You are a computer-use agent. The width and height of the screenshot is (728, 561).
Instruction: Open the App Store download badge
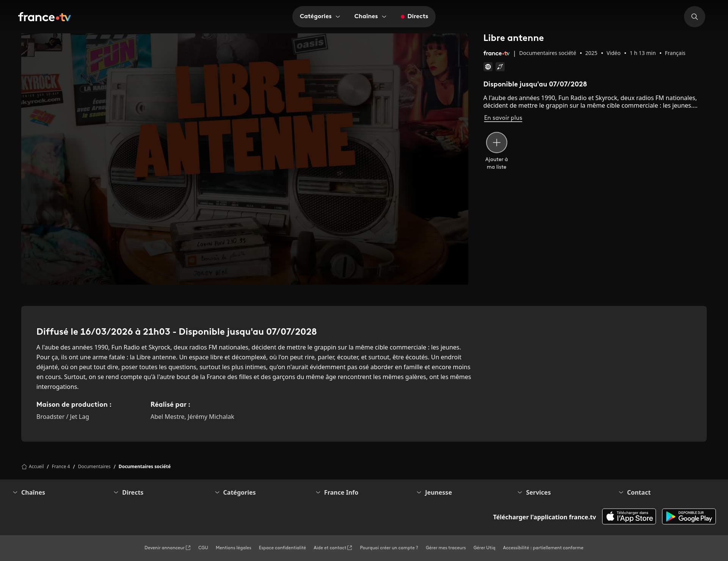coord(629,517)
